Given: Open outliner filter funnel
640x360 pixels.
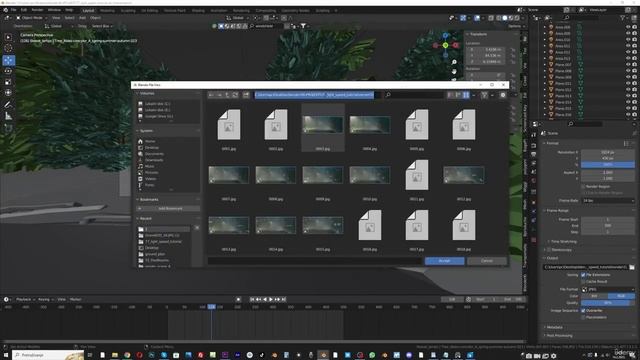Looking at the screenshot, I should tap(622, 18).
